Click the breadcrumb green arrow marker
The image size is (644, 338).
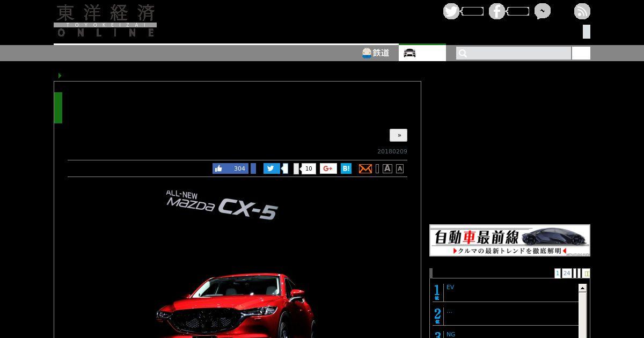60,76
